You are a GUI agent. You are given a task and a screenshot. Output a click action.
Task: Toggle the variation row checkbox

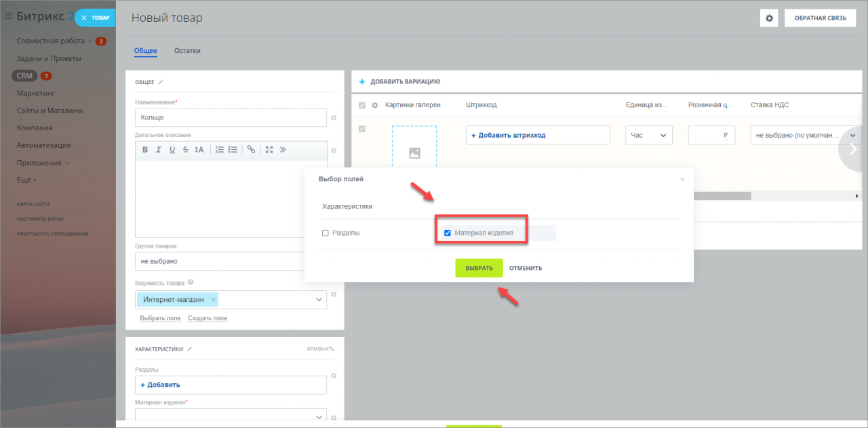click(x=361, y=129)
